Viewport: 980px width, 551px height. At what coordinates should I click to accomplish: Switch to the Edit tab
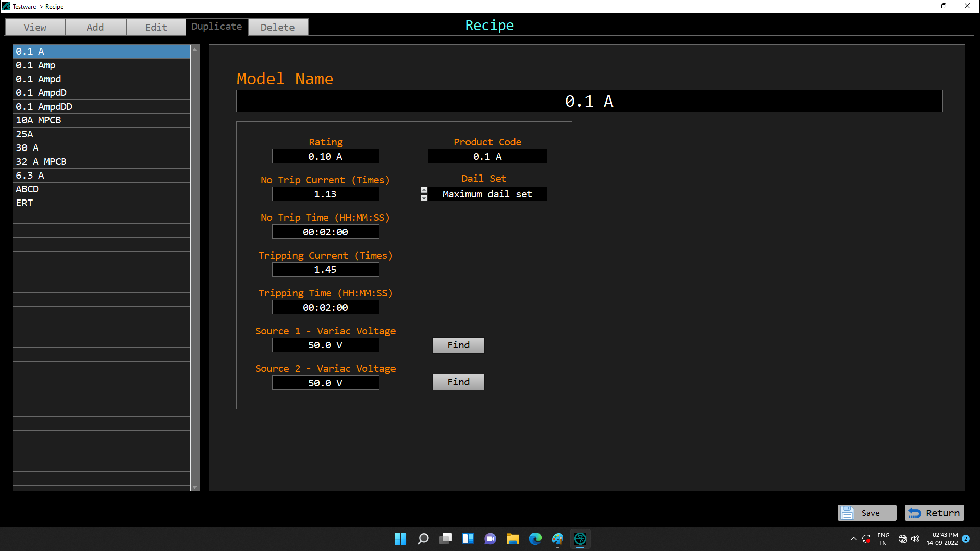pos(156,27)
